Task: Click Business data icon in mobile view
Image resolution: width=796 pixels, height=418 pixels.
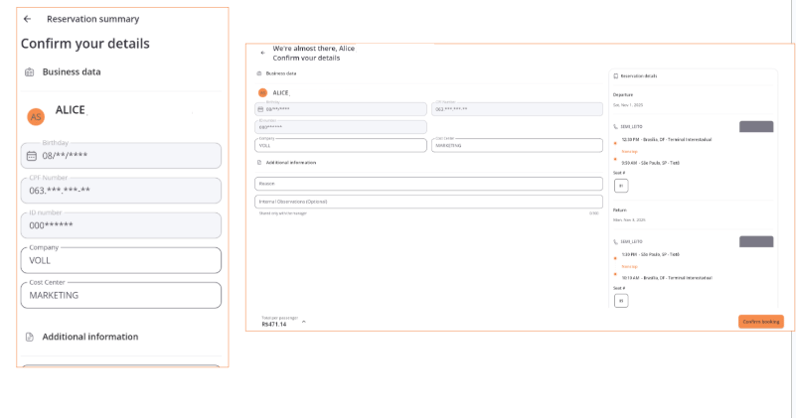Action: [x=29, y=72]
